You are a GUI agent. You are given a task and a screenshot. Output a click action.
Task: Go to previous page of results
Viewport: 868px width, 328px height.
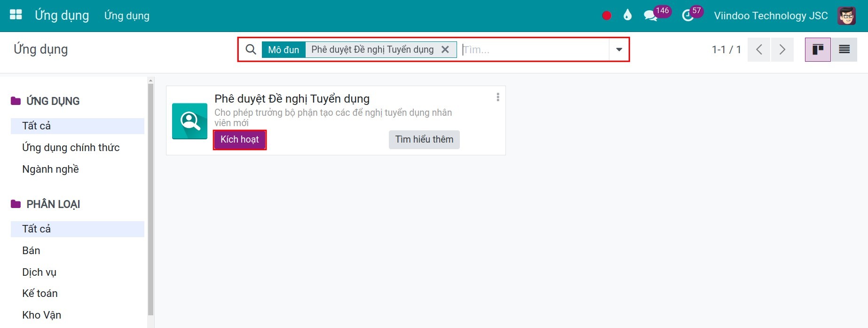(759, 49)
